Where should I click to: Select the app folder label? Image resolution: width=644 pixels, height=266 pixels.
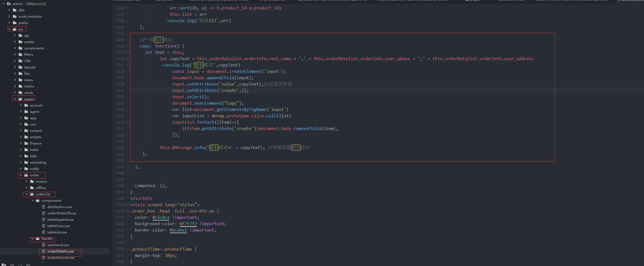(x=33, y=118)
